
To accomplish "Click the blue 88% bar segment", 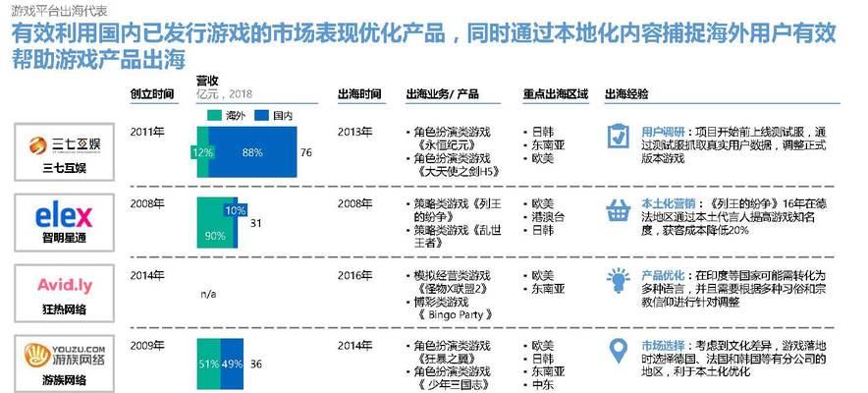I will (252, 151).
